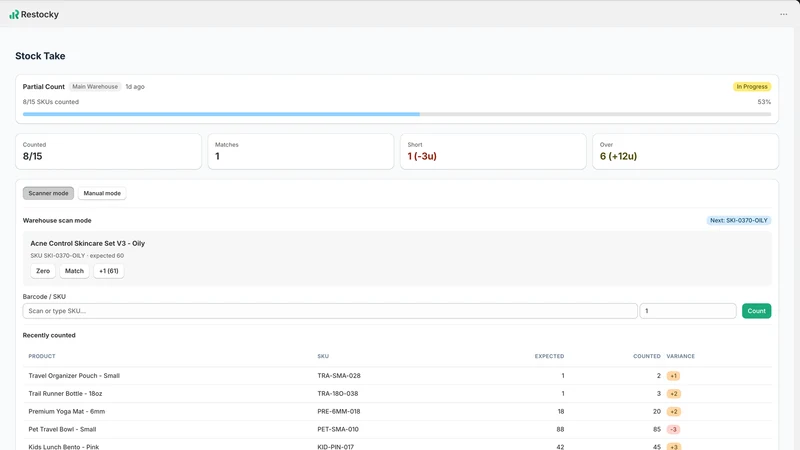Click the Next: SKI-0370-OILY badge
800x450 pixels.
point(738,220)
